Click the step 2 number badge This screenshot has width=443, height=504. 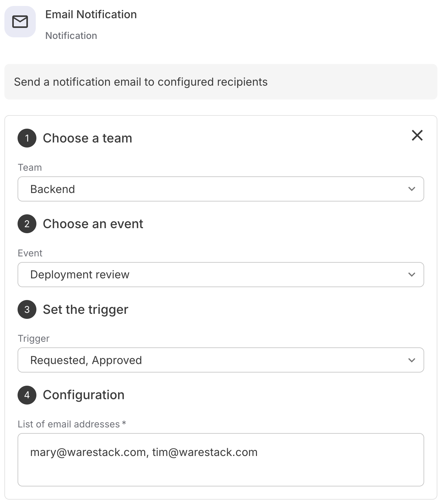click(x=27, y=224)
